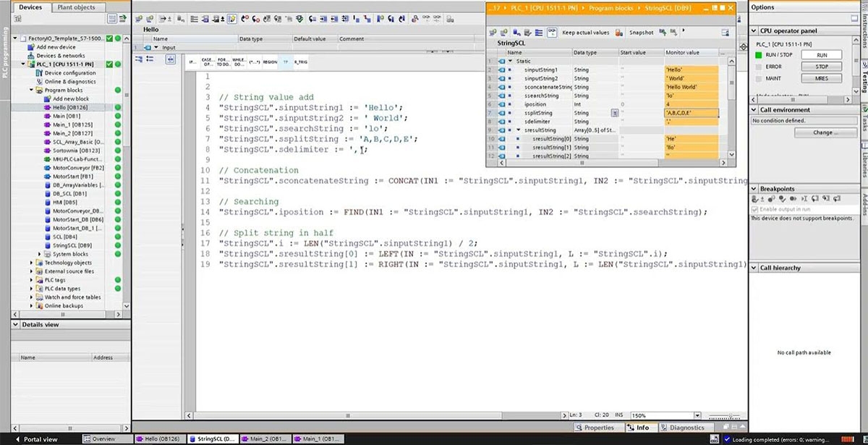Switch to StringSCL editor tab in bottom bar

[212, 439]
